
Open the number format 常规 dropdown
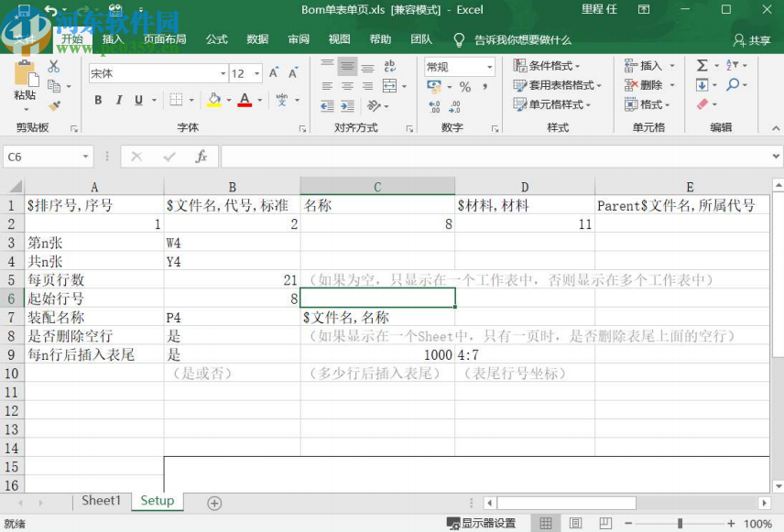489,67
